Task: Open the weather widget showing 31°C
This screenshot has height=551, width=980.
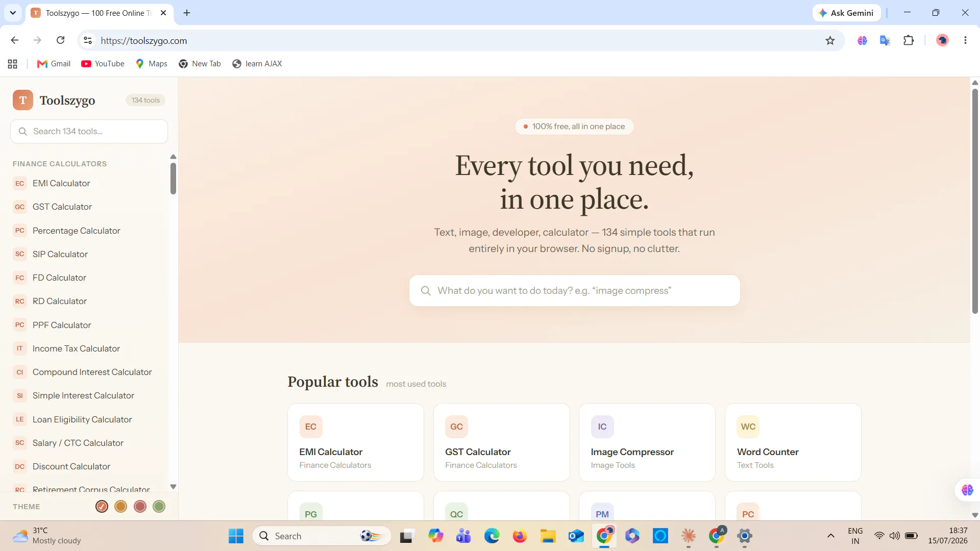Action: [x=47, y=536]
